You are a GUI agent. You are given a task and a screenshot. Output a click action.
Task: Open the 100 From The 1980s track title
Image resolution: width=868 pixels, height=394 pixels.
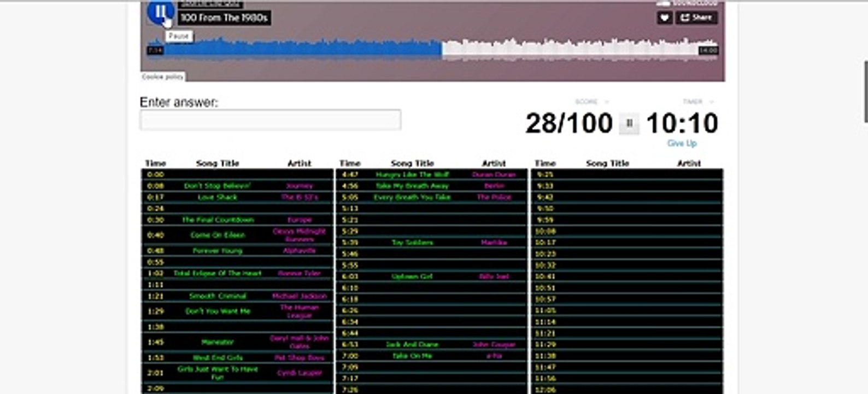pos(224,18)
